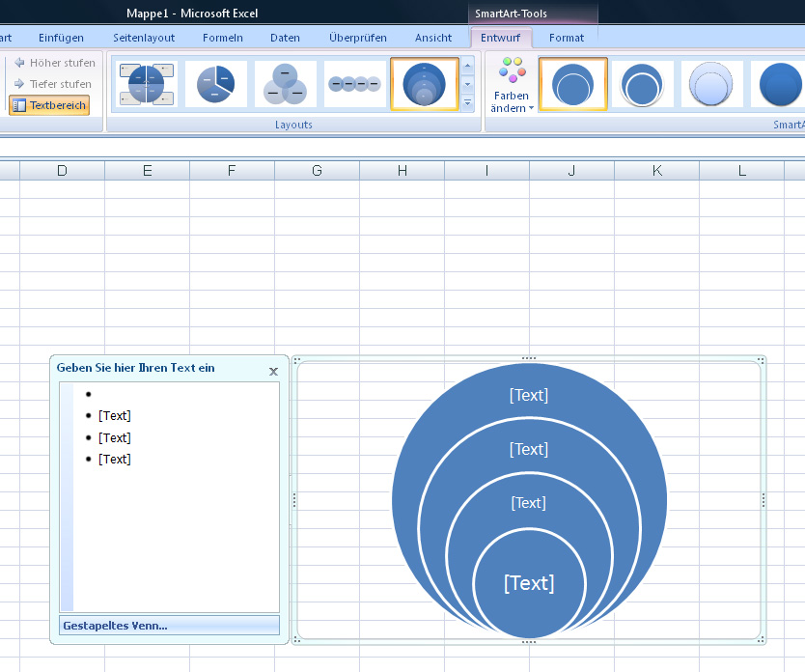Toggle the Textbereich pane button
The width and height of the screenshot is (805, 672).
pyautogui.click(x=49, y=105)
